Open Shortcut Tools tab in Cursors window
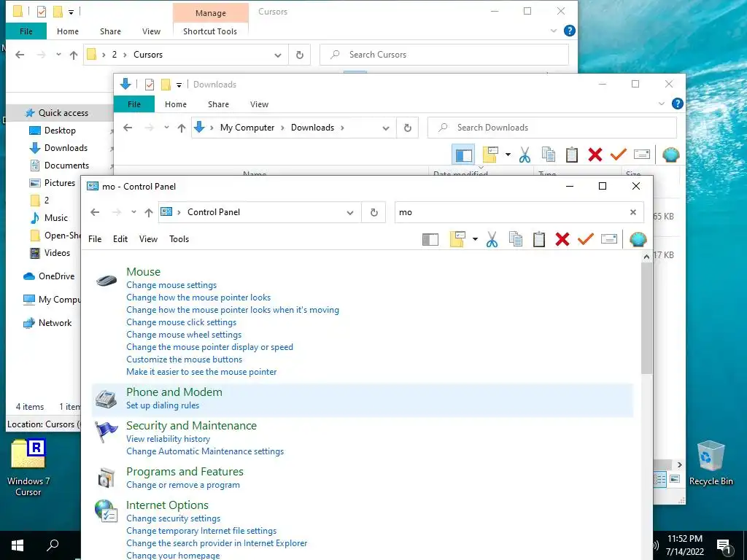This screenshot has width=747, height=560. pos(210,31)
